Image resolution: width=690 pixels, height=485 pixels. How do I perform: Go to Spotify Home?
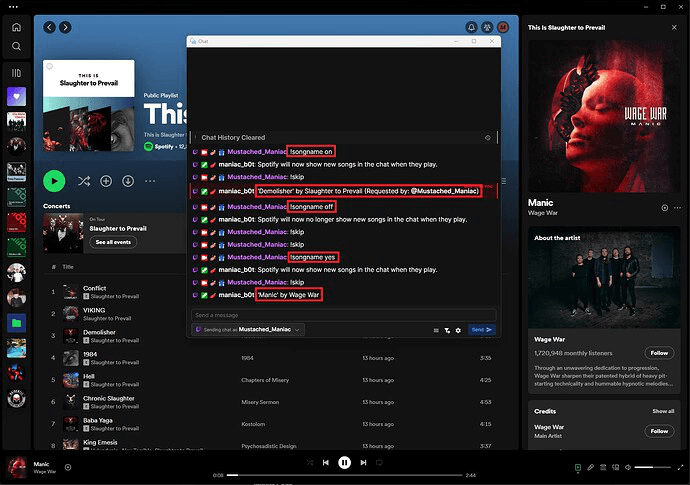16,27
